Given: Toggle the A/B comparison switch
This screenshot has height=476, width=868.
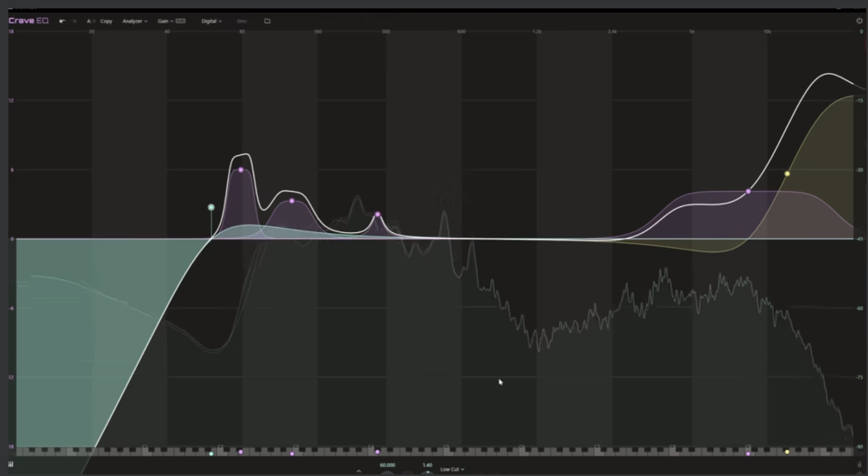Looking at the screenshot, I should (x=90, y=21).
